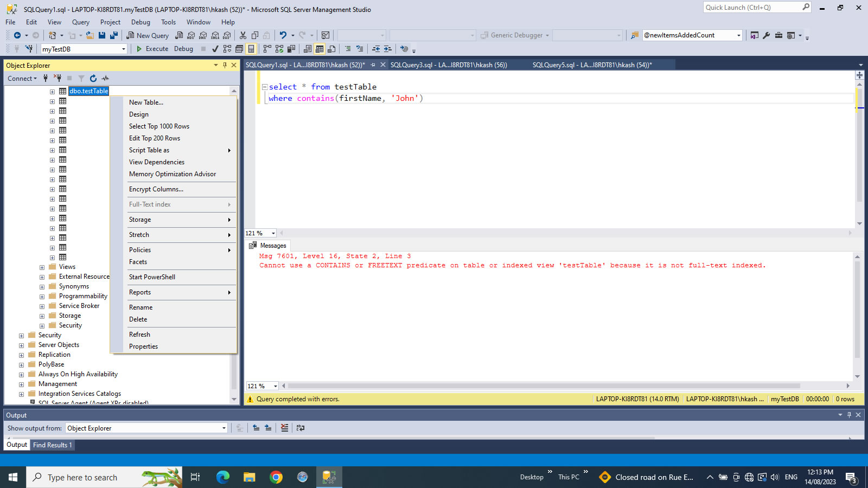Image resolution: width=868 pixels, height=488 pixels.
Task: Expand the Replication folder node
Action: click(21, 355)
